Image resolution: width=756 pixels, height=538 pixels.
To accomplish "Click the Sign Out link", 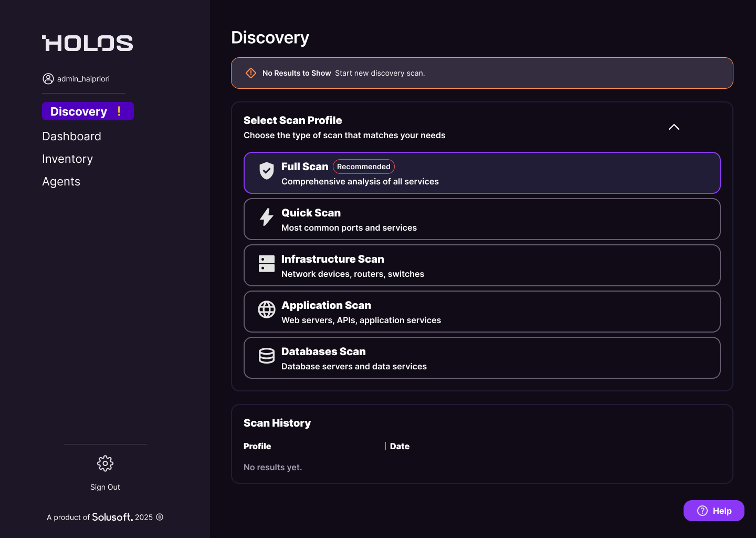I will (x=105, y=487).
